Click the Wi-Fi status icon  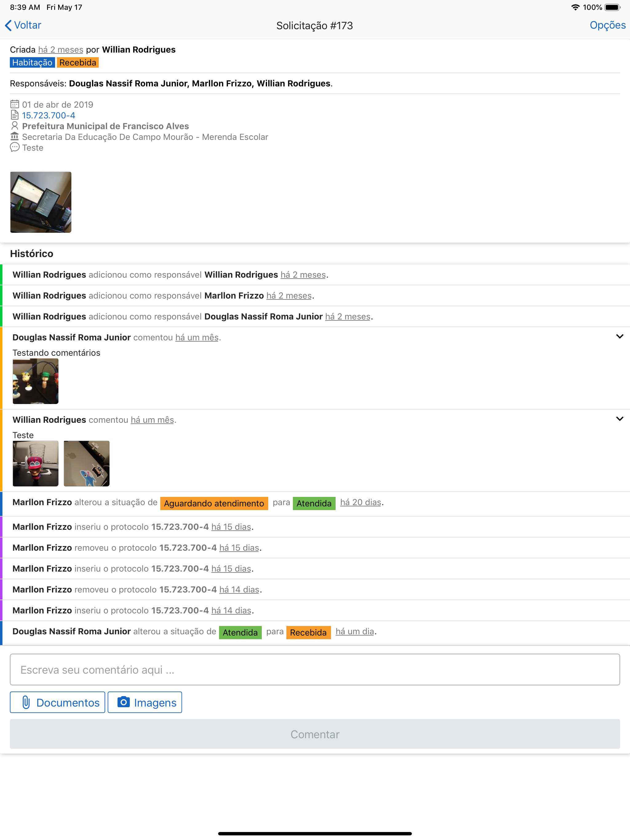(575, 7)
